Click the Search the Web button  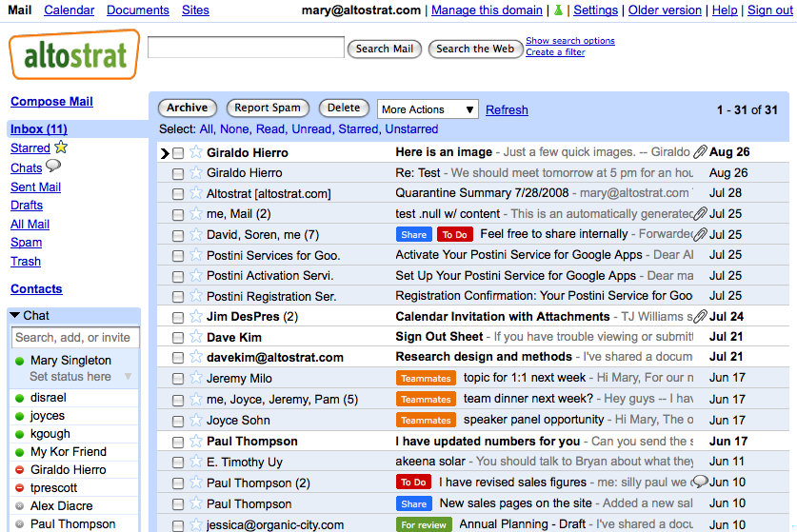(x=475, y=49)
